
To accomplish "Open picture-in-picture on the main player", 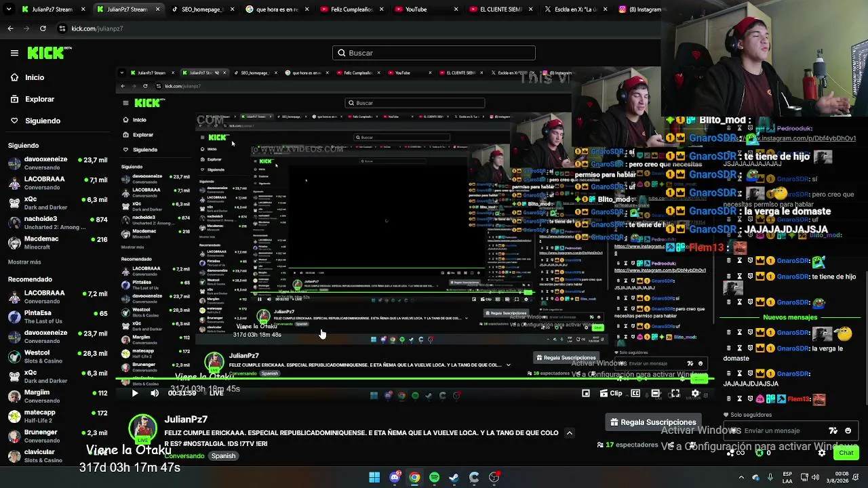I will 586,393.
